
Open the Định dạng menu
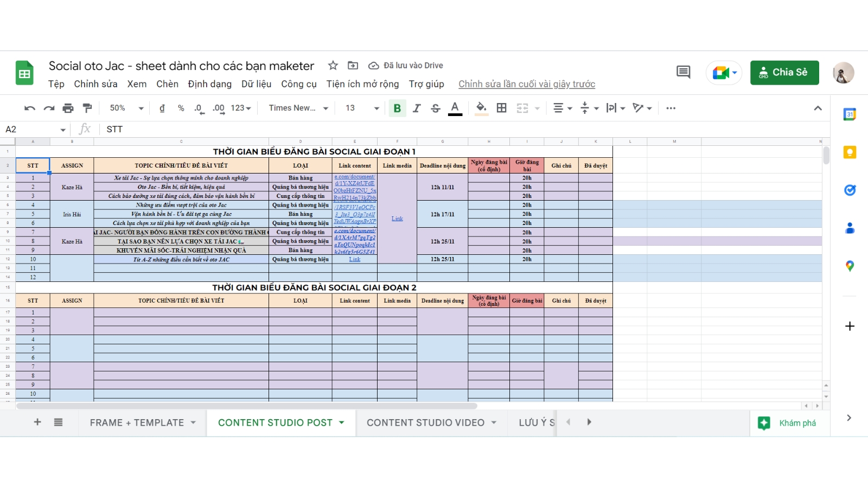coord(209,84)
